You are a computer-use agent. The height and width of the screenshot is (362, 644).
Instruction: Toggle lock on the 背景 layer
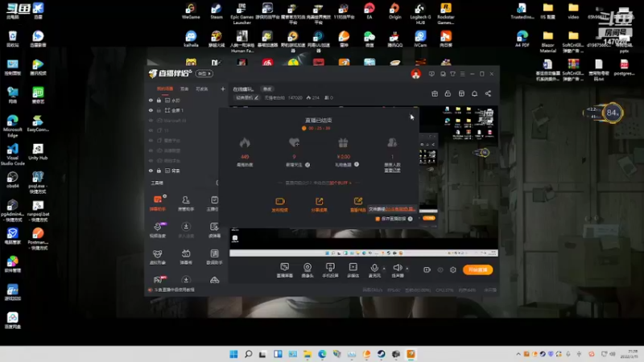159,171
